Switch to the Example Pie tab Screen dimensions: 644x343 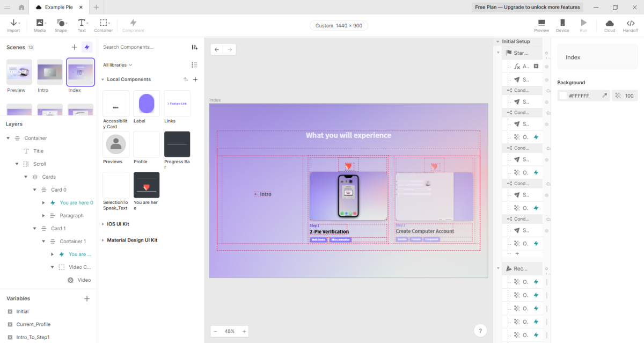point(58,7)
